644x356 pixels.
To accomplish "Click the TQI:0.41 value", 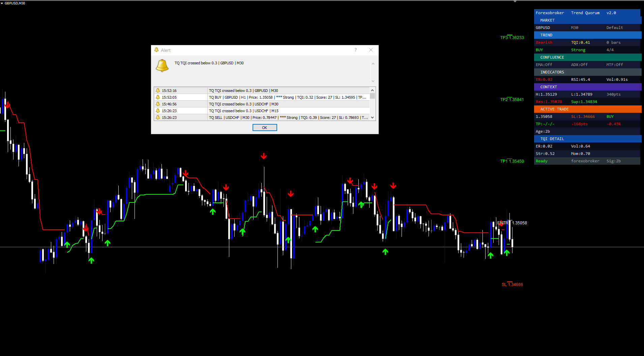I will tap(581, 42).
